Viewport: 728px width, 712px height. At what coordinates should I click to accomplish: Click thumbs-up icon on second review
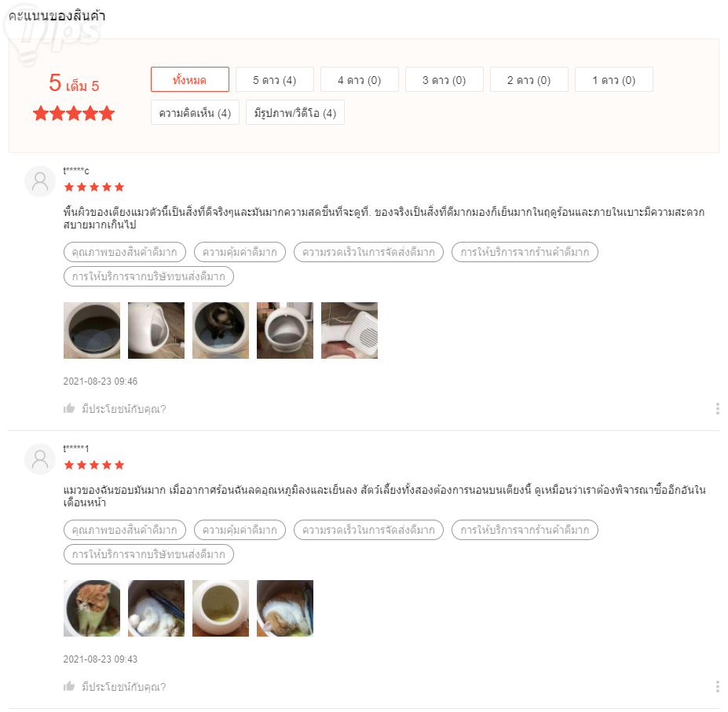[x=69, y=686]
